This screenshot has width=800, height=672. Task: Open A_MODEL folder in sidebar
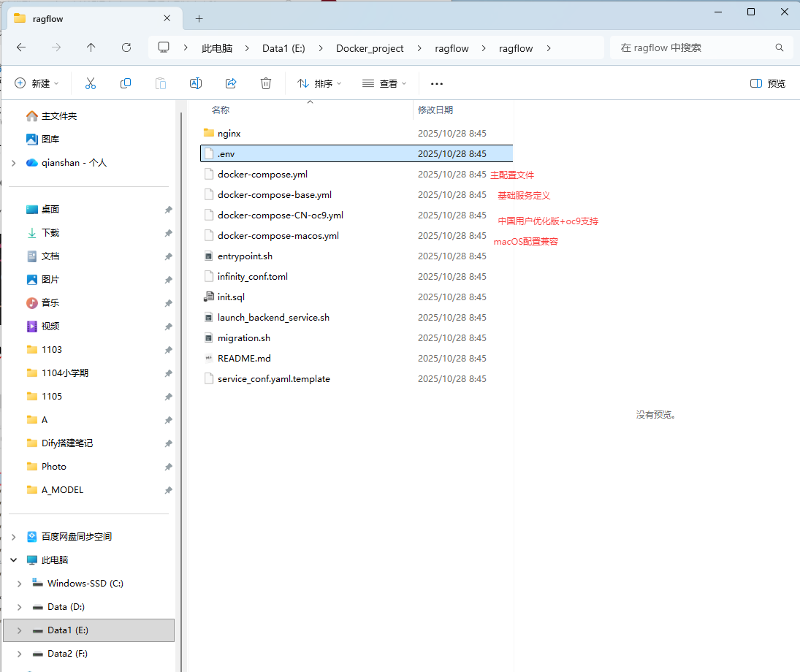(x=55, y=490)
